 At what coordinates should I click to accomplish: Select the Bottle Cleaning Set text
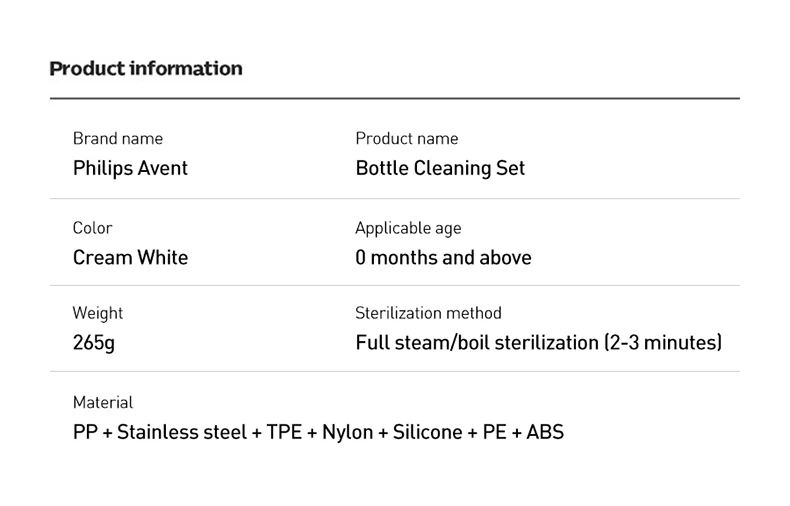(x=440, y=168)
